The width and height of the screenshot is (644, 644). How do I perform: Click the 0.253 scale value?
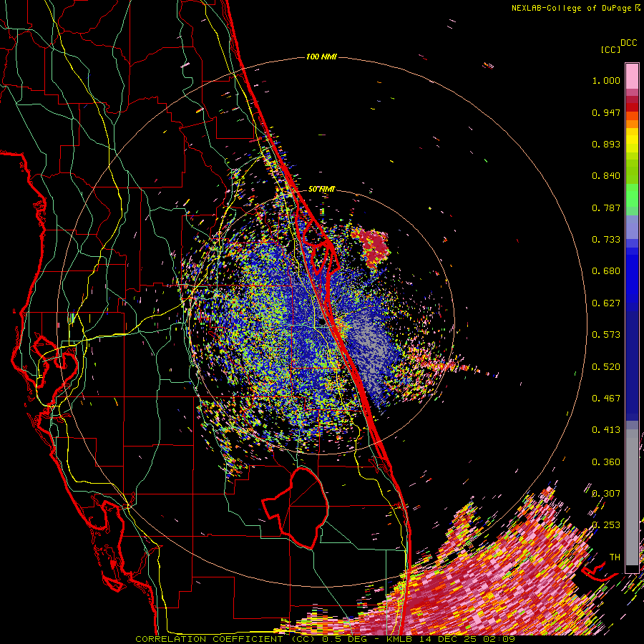pos(606,525)
